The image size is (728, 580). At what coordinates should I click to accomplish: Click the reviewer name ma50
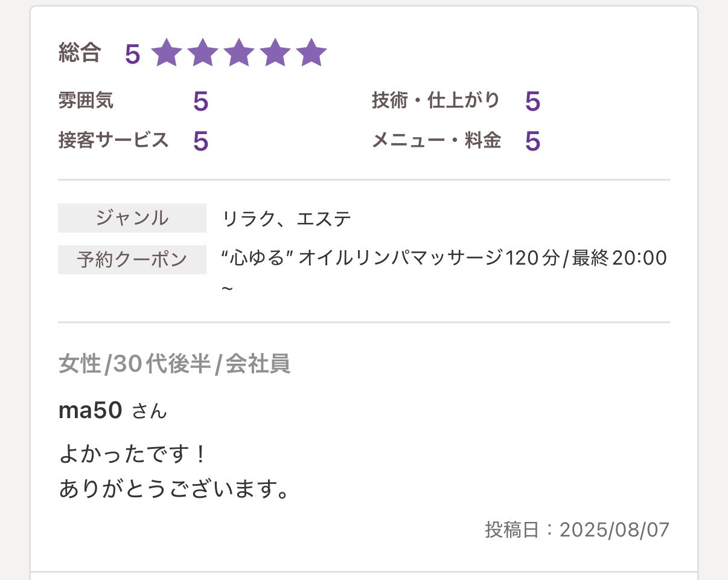(91, 410)
